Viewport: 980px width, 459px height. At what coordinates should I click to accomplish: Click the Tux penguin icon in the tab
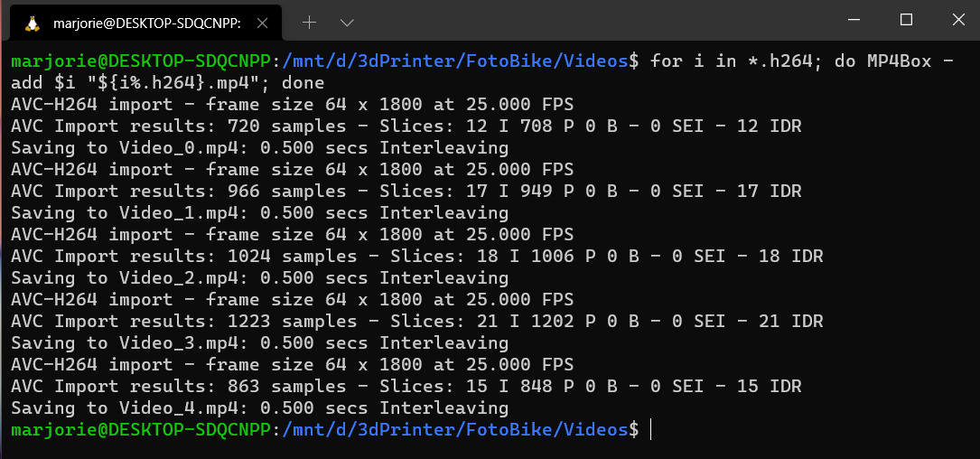coord(33,23)
